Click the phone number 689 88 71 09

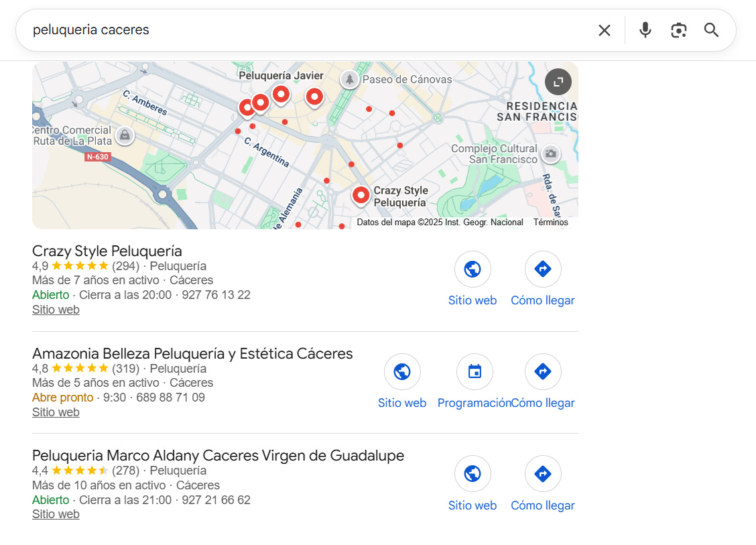coord(170,398)
